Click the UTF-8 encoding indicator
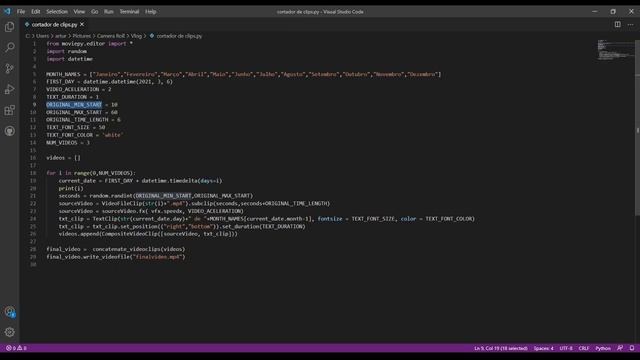The height and width of the screenshot is (360, 640). pos(566,348)
